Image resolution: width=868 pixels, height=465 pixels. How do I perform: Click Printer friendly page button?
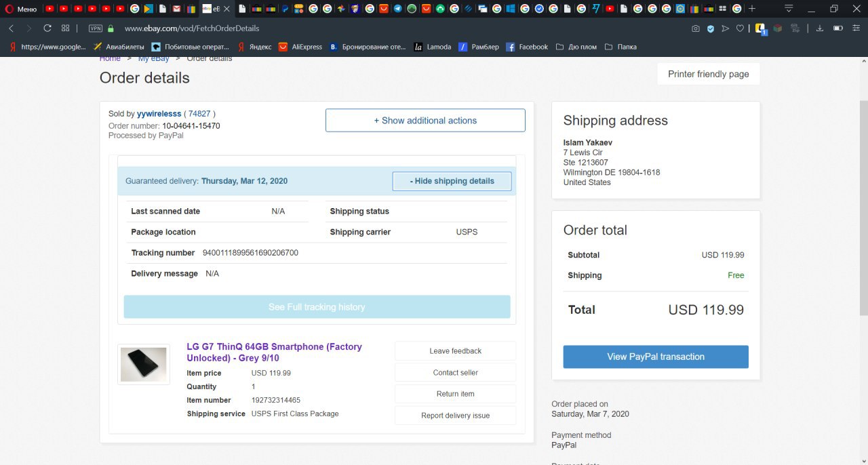coord(709,74)
